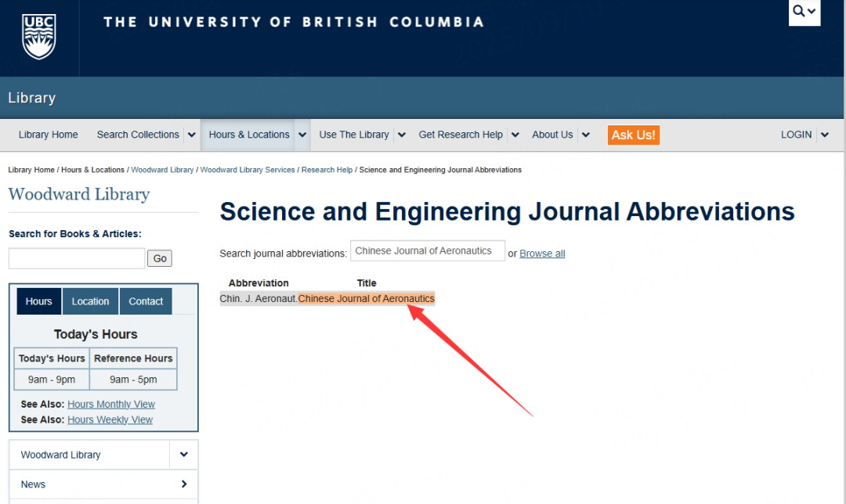Open the Get Research Help menu item
The height and width of the screenshot is (504, 846).
tap(461, 135)
